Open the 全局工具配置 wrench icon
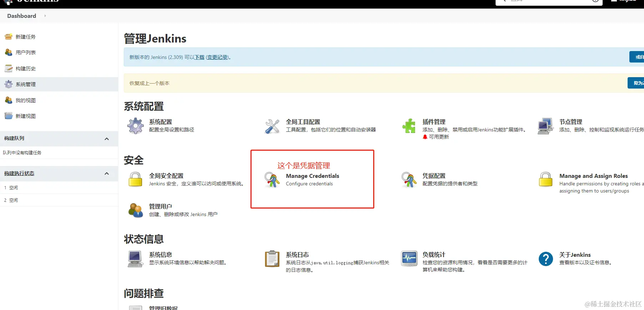The height and width of the screenshot is (310, 644). (272, 126)
